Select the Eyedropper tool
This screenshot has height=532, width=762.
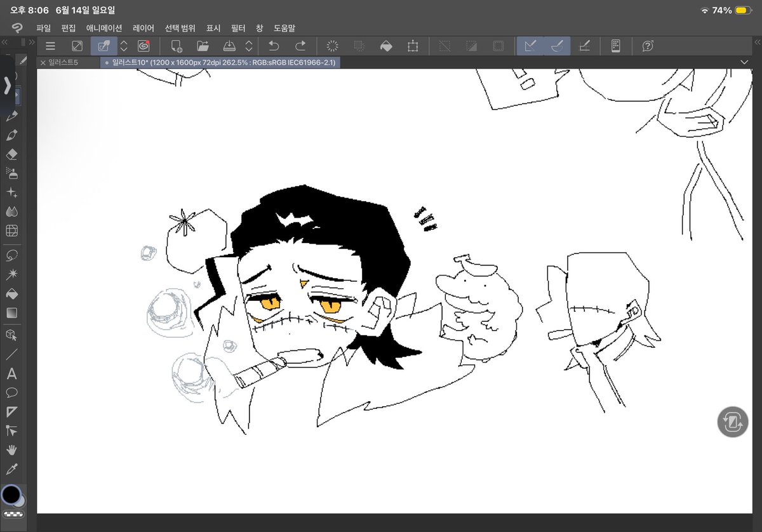coord(11,469)
